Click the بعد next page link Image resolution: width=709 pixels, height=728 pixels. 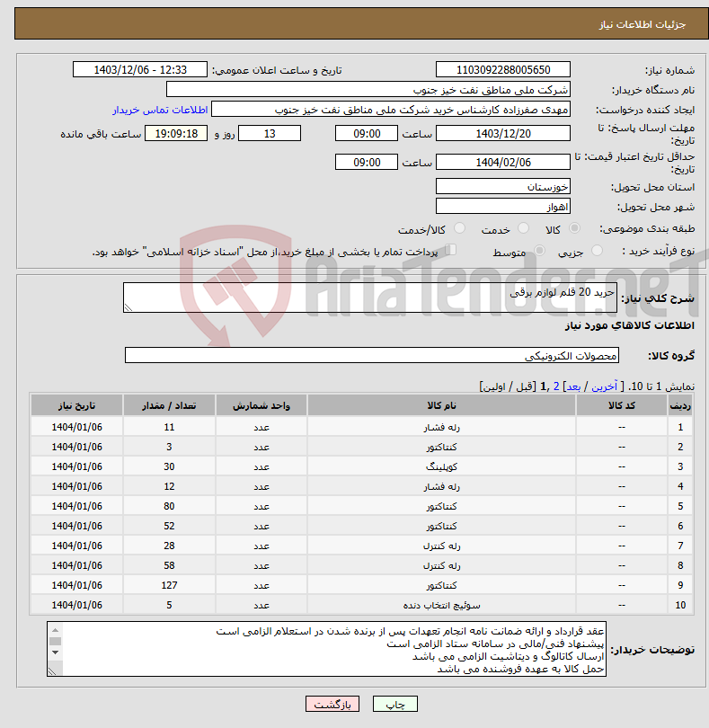pyautogui.click(x=573, y=386)
